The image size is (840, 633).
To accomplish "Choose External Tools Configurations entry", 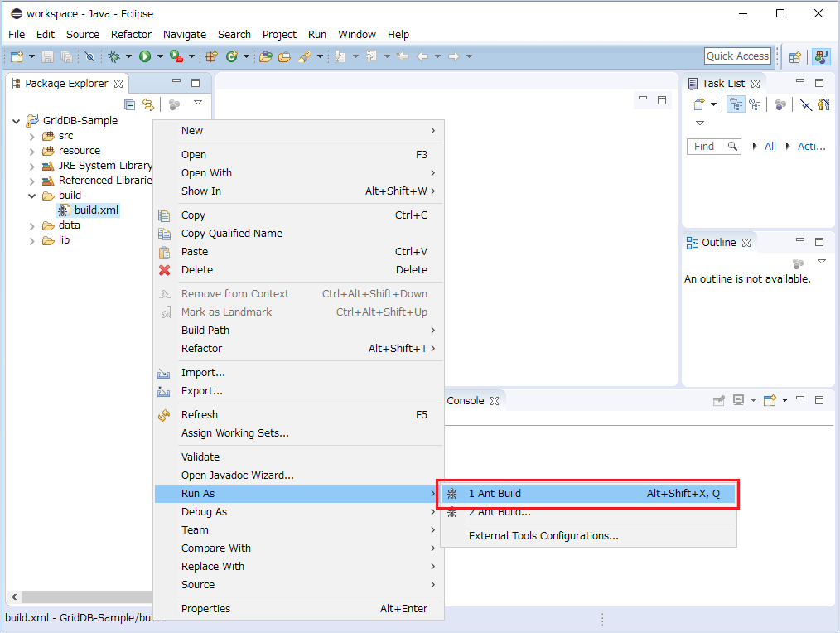I will tap(543, 536).
